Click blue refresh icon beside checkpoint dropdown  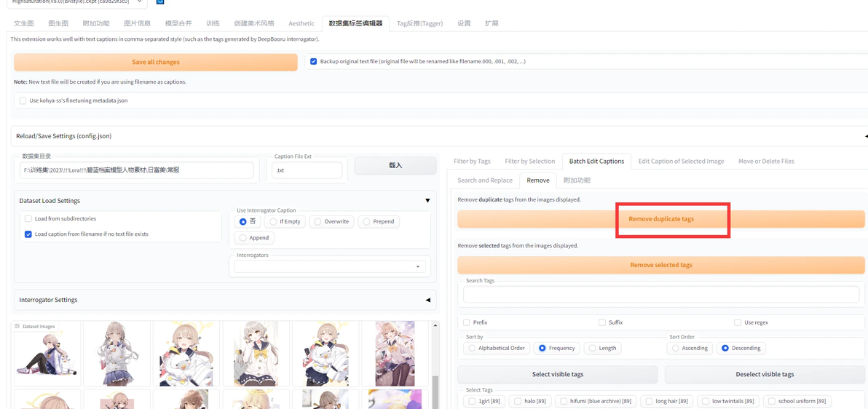160,1
